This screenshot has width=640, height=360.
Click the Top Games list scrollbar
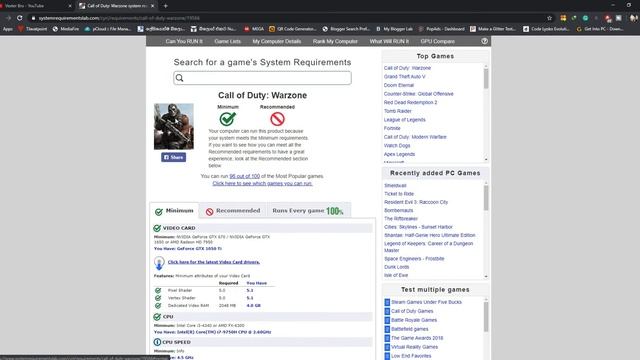[486, 78]
